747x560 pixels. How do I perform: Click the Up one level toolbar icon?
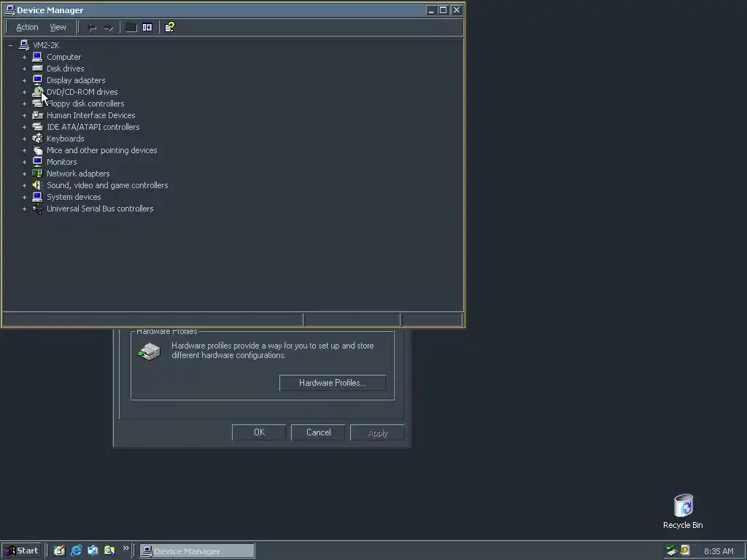[x=131, y=28]
